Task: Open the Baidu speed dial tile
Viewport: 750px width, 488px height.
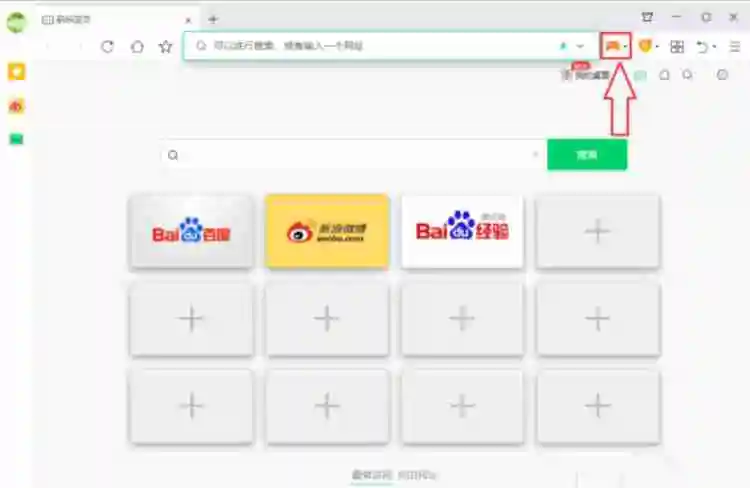Action: [191, 231]
